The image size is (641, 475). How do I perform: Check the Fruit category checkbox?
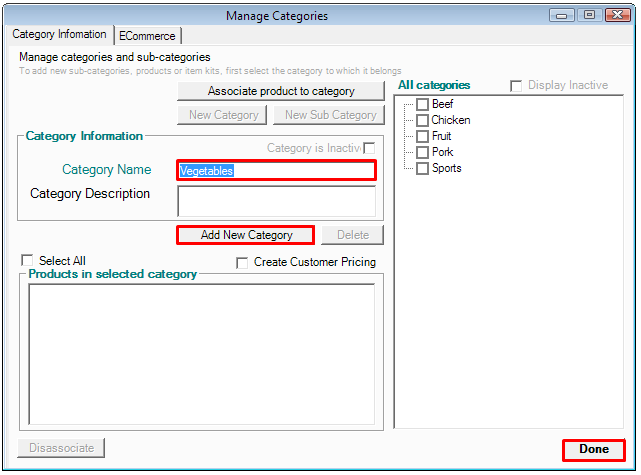coord(422,137)
